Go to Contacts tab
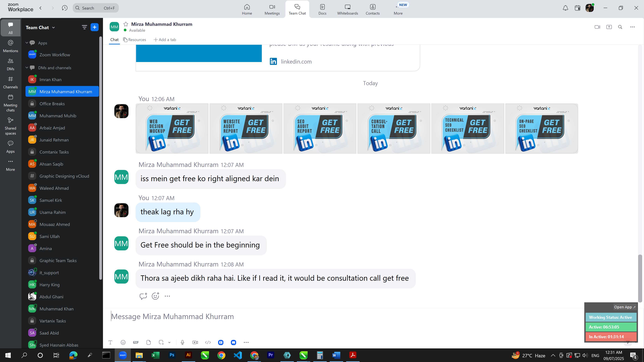 pyautogui.click(x=372, y=10)
